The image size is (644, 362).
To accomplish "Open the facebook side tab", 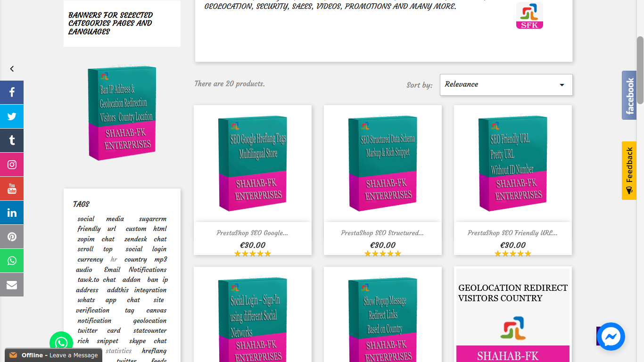I will click(x=629, y=95).
